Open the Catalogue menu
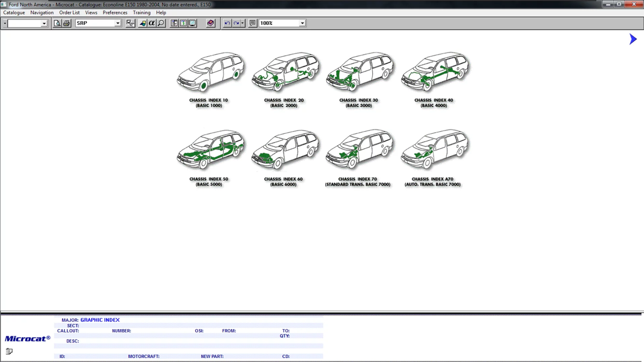The image size is (644, 362). pyautogui.click(x=14, y=13)
